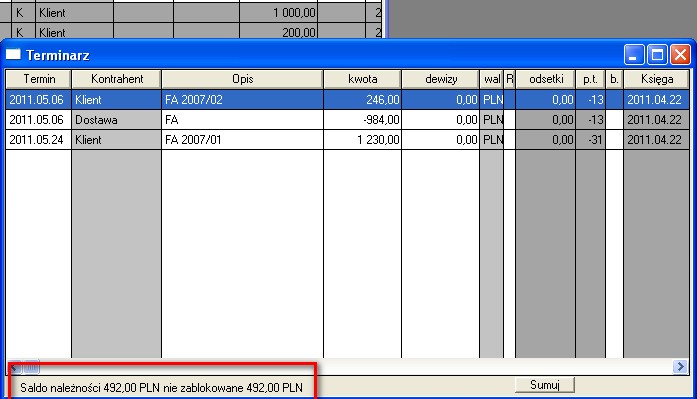Click the p.t. value -31

595,140
